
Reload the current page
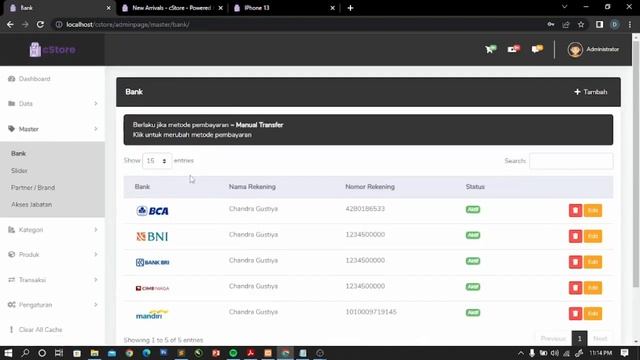[x=40, y=24]
